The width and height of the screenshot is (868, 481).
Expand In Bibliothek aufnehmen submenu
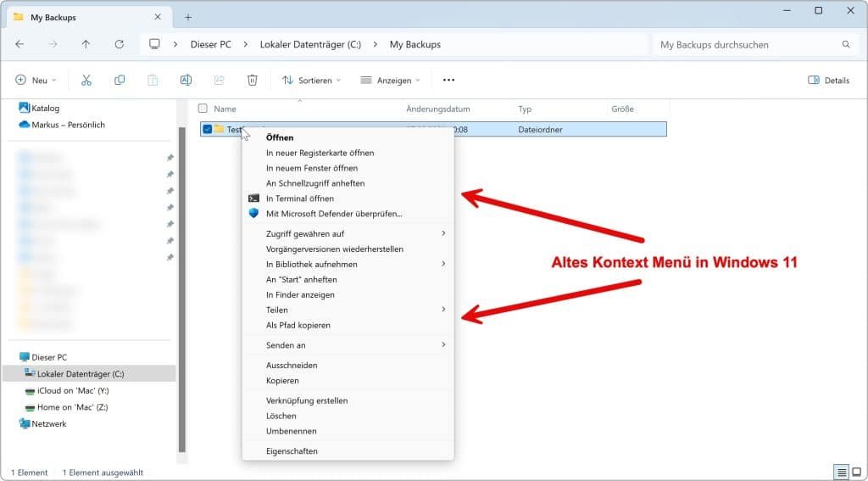(348, 265)
